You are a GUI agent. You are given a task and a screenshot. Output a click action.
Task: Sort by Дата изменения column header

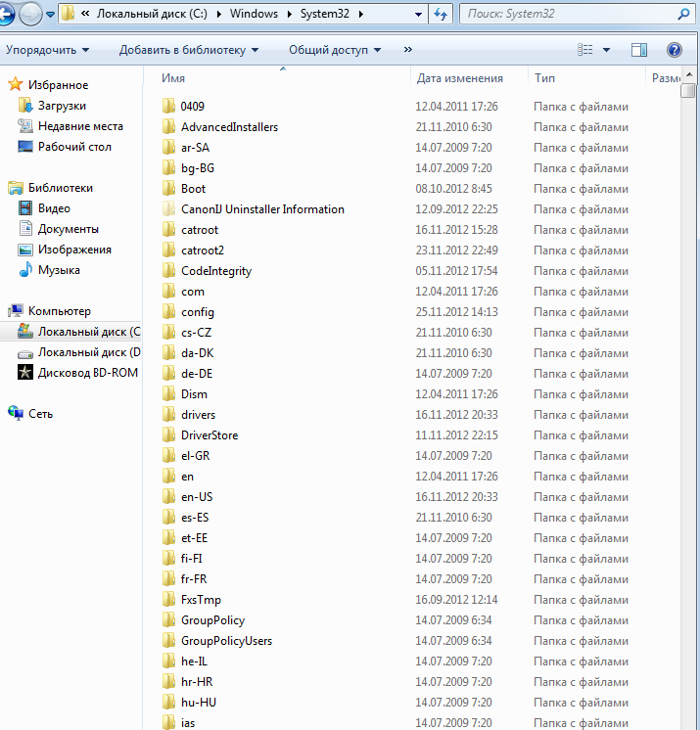460,78
